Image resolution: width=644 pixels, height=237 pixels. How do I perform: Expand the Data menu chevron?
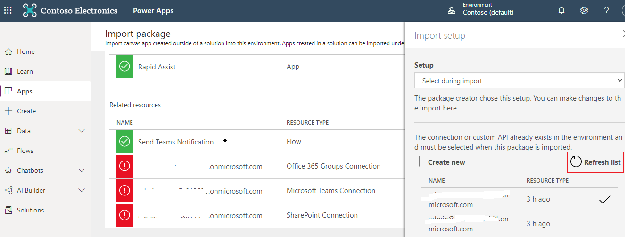tap(82, 131)
